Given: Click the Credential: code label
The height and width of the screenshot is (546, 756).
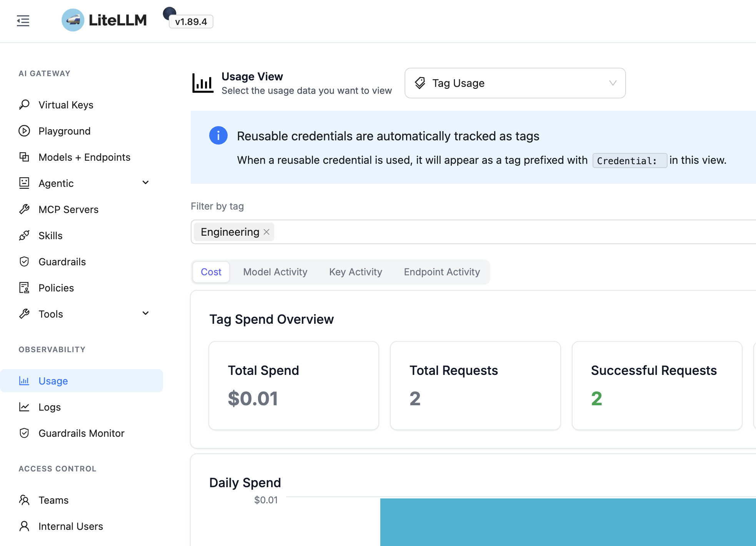Looking at the screenshot, I should [629, 160].
